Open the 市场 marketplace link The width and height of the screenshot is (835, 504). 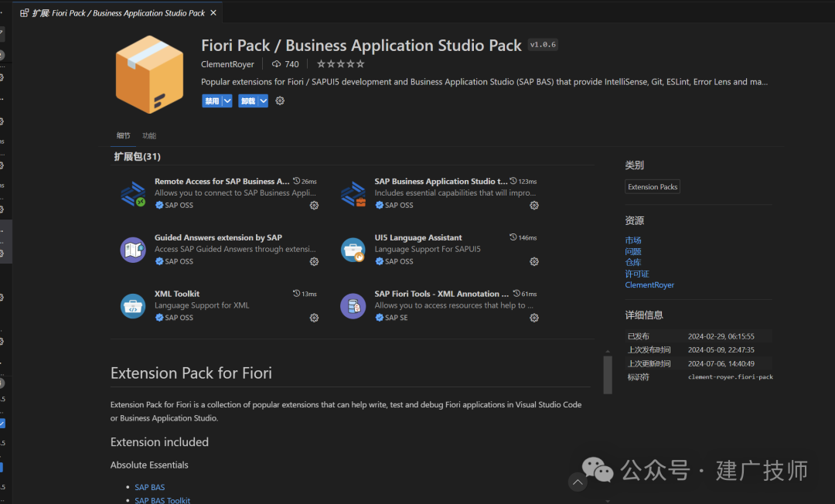click(x=633, y=240)
